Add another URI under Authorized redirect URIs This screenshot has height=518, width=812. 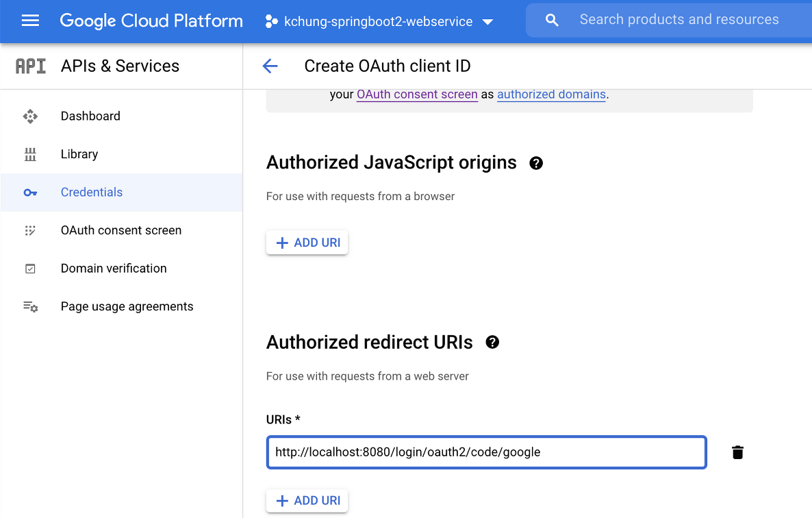[x=307, y=501]
